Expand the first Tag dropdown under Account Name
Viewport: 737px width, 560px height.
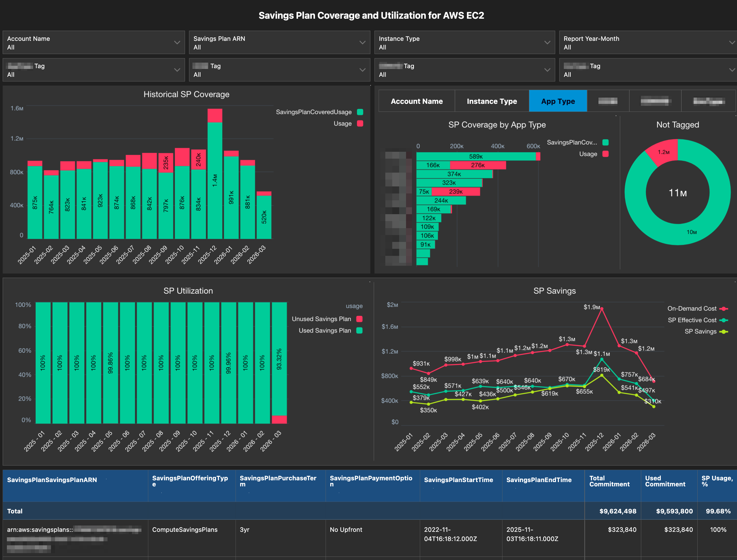click(x=94, y=70)
